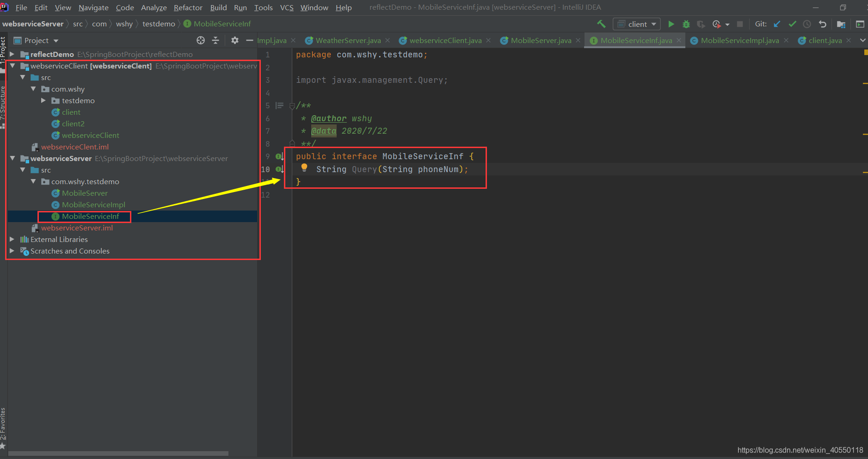Screen dimensions: 868x459
Task: Update project via Git blue arrow icon
Action: tap(777, 24)
